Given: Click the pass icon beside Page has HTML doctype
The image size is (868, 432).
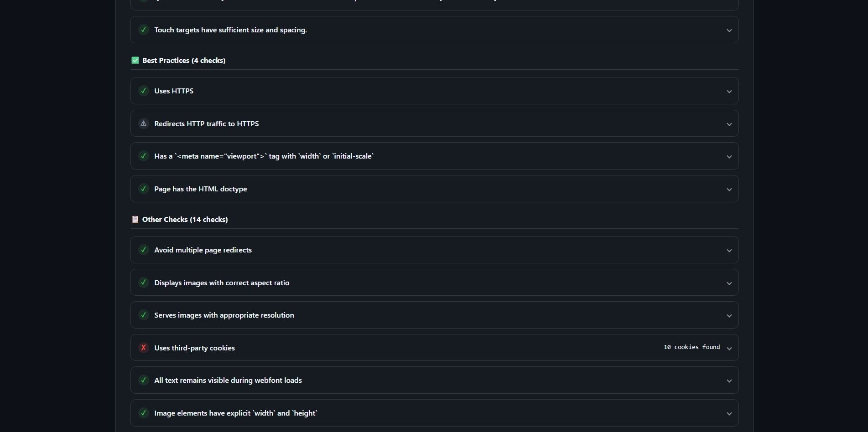Looking at the screenshot, I should coord(144,189).
